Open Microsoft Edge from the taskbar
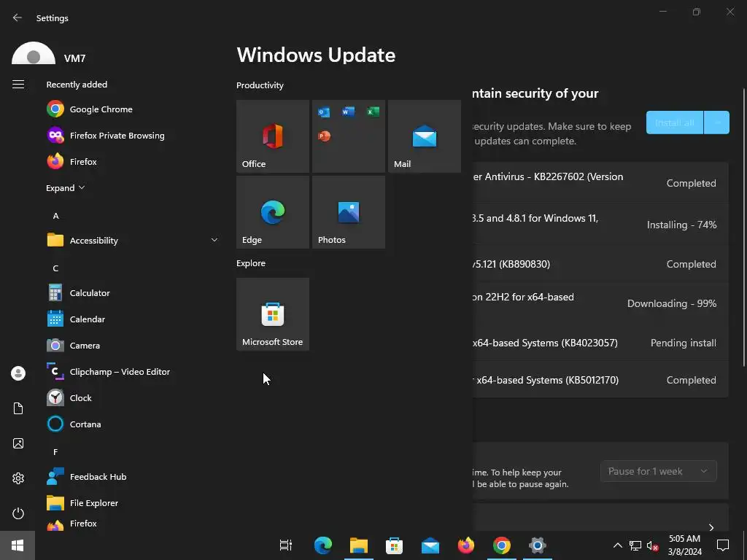 [x=322, y=545]
